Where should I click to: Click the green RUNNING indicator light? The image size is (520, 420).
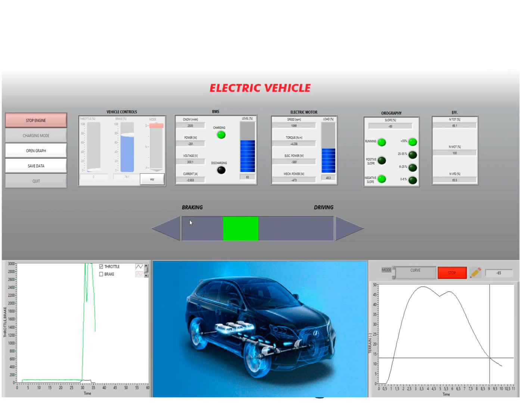tap(382, 142)
